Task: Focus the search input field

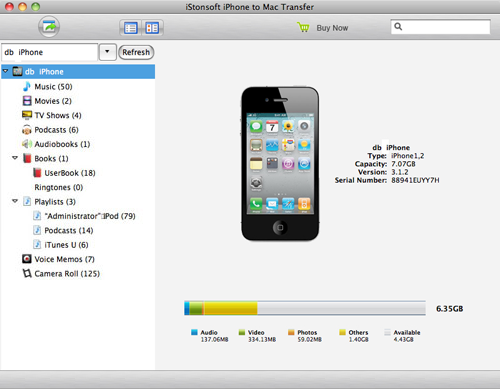Action: 440,27
